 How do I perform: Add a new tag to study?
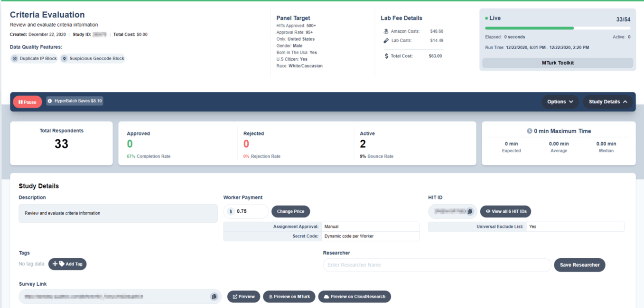tap(67, 264)
